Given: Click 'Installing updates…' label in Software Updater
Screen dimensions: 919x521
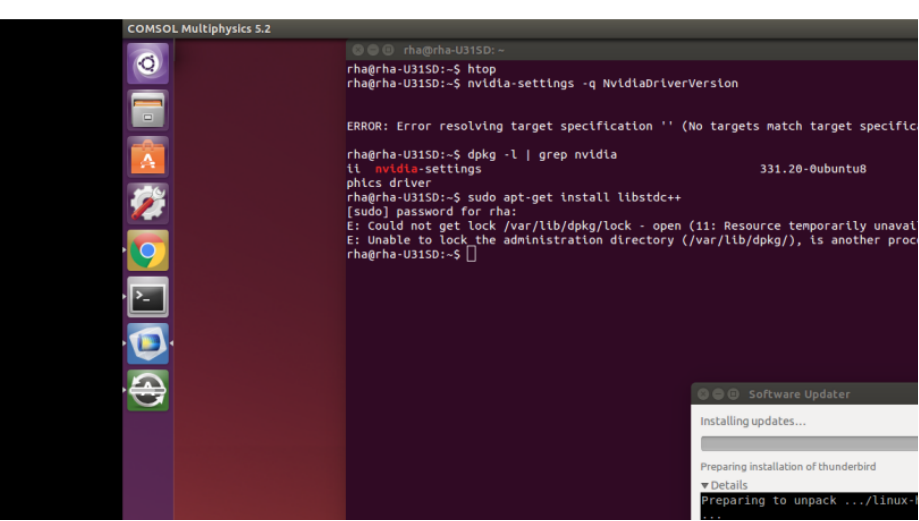Looking at the screenshot, I should point(753,421).
